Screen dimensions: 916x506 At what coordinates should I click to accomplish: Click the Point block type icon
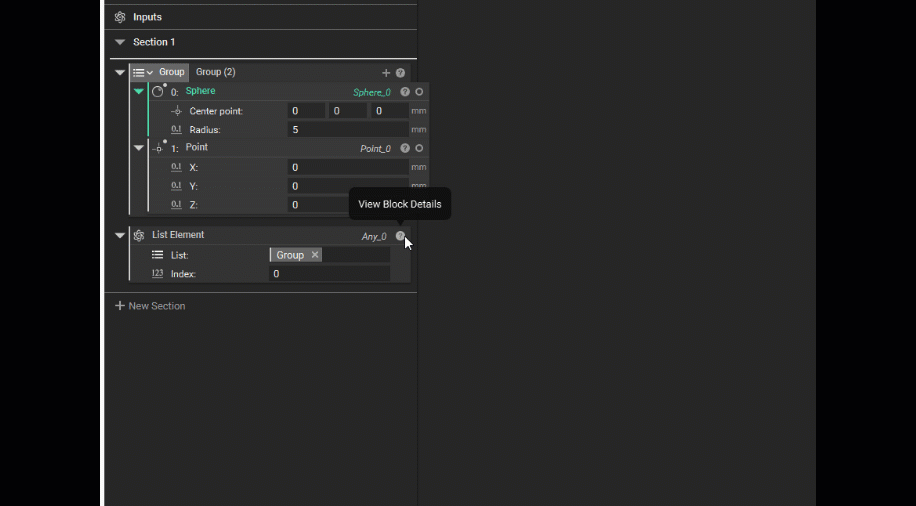[x=159, y=148]
